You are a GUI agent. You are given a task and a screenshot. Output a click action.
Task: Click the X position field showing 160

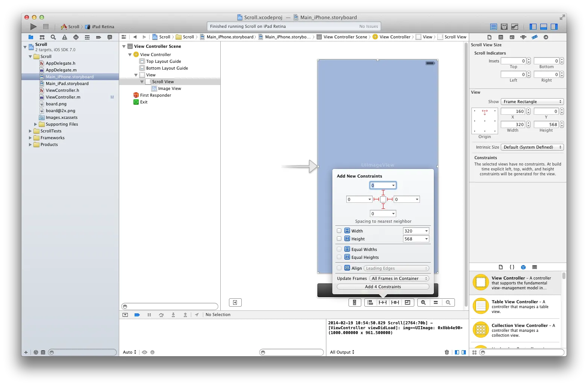click(513, 112)
